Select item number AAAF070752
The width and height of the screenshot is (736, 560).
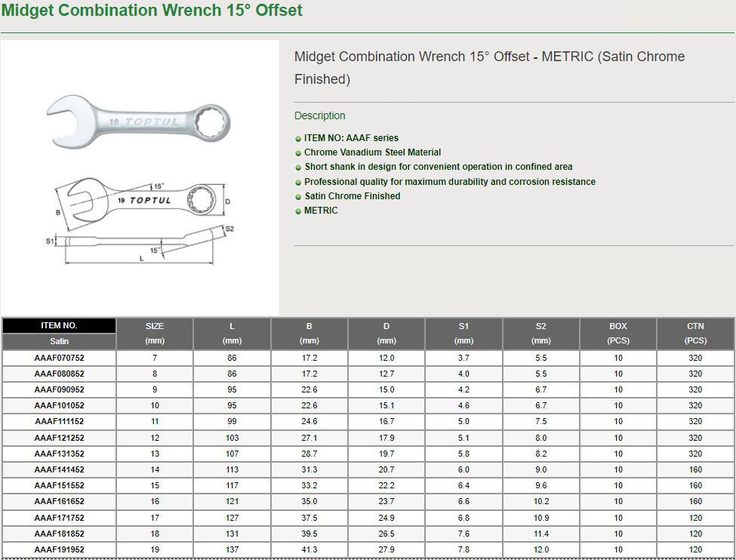click(x=59, y=358)
